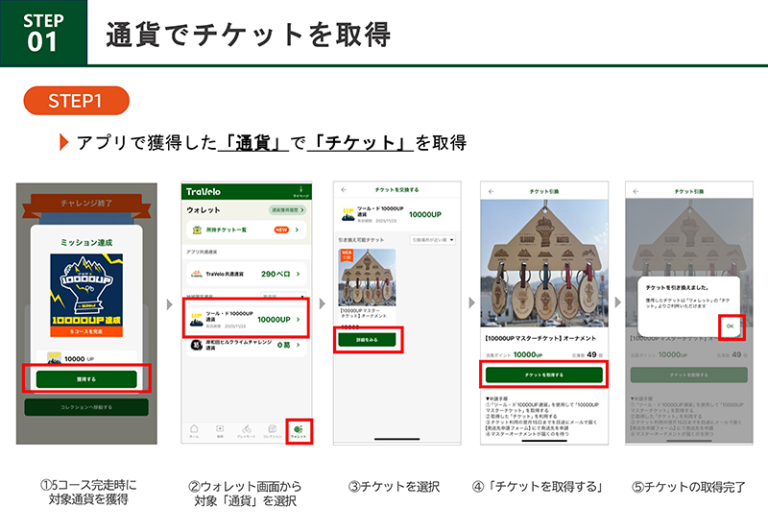Tap the 10000UPマスターチケット ornament thumbnail
Viewport: 768px width, 532px height.
tap(368, 277)
